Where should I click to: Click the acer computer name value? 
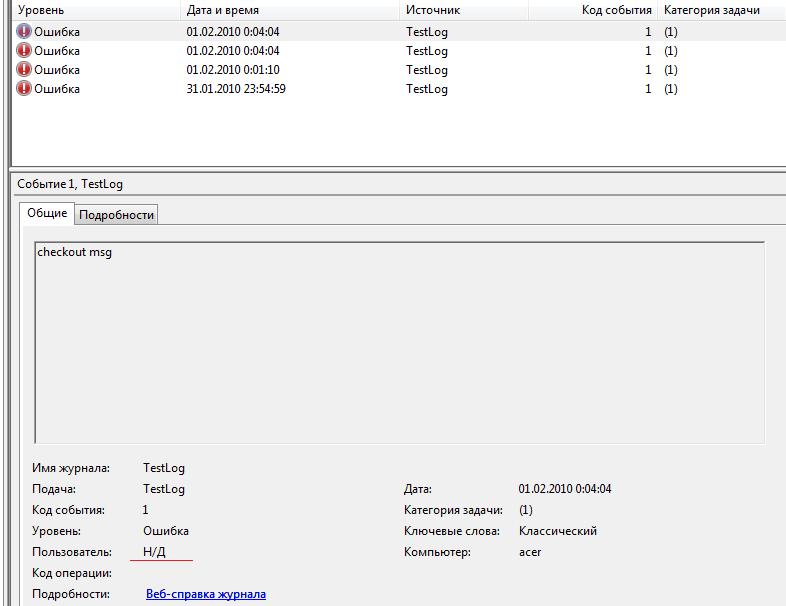(530, 552)
